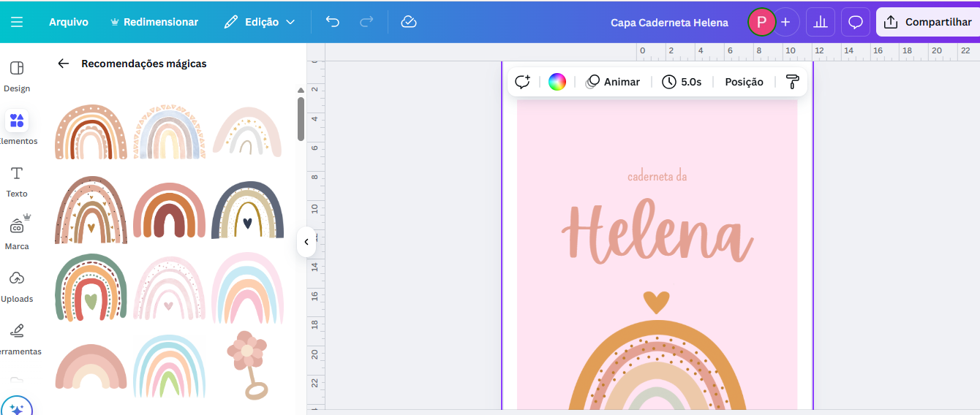The height and width of the screenshot is (415, 980).
Task: Expand the Edição mode dropdown
Action: pyautogui.click(x=260, y=22)
